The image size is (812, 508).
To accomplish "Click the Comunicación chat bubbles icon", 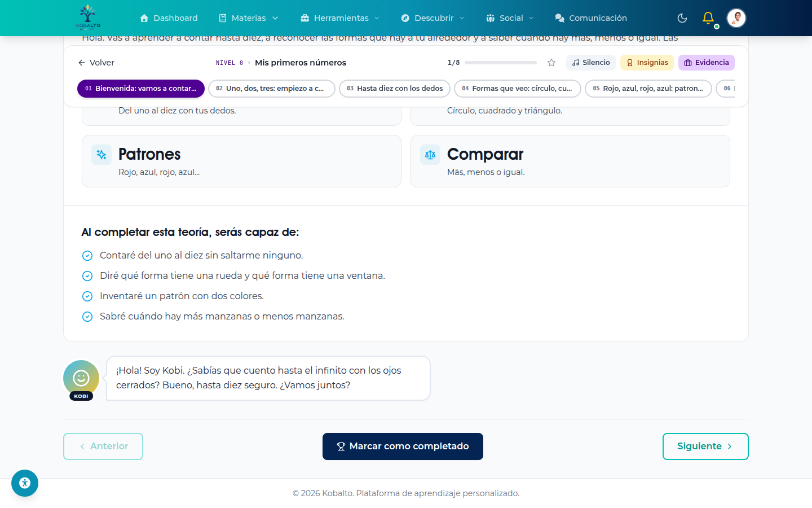I will (560, 18).
